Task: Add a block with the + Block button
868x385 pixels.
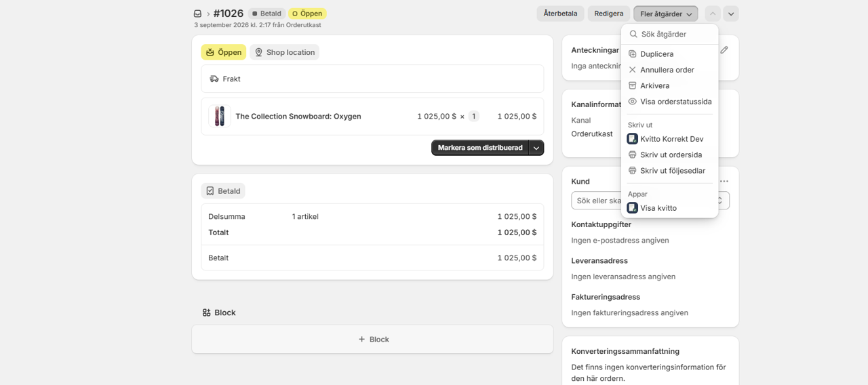Action: pyautogui.click(x=372, y=340)
